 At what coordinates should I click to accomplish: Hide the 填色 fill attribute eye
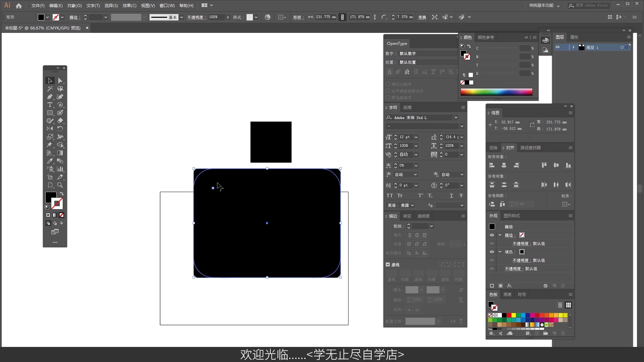[492, 252]
